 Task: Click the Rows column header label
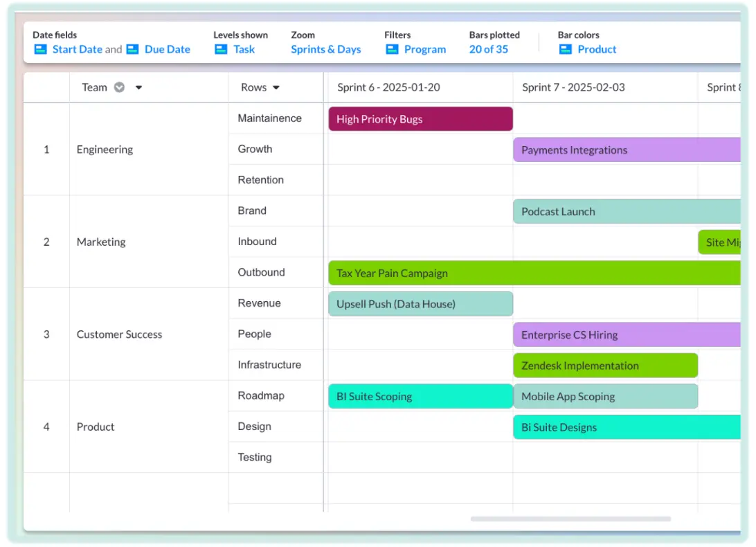click(253, 87)
